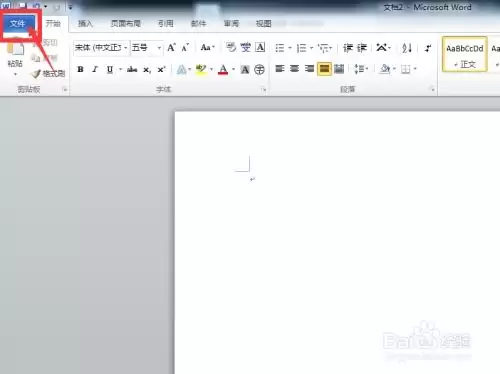This screenshot has height=374, width=500.
Task: Open the Customize Quick Access Toolbar dropdown
Action: [x=70, y=6]
